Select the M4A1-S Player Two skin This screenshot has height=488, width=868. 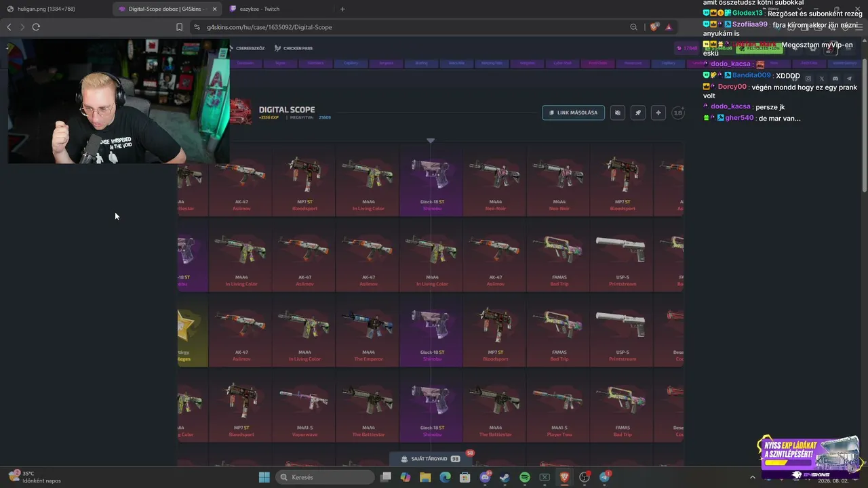pyautogui.click(x=559, y=405)
